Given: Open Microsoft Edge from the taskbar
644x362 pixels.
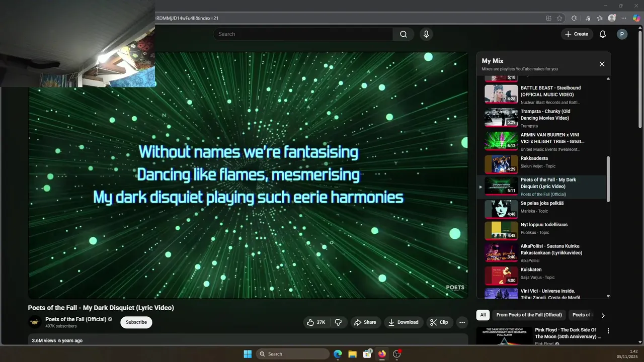Looking at the screenshot, I should (338, 354).
